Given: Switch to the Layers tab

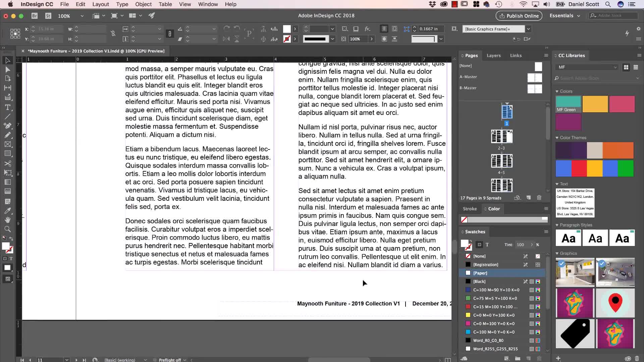Looking at the screenshot, I should tap(493, 56).
